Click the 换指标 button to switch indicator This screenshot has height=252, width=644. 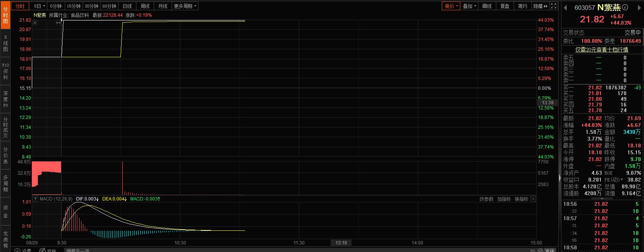521,199
